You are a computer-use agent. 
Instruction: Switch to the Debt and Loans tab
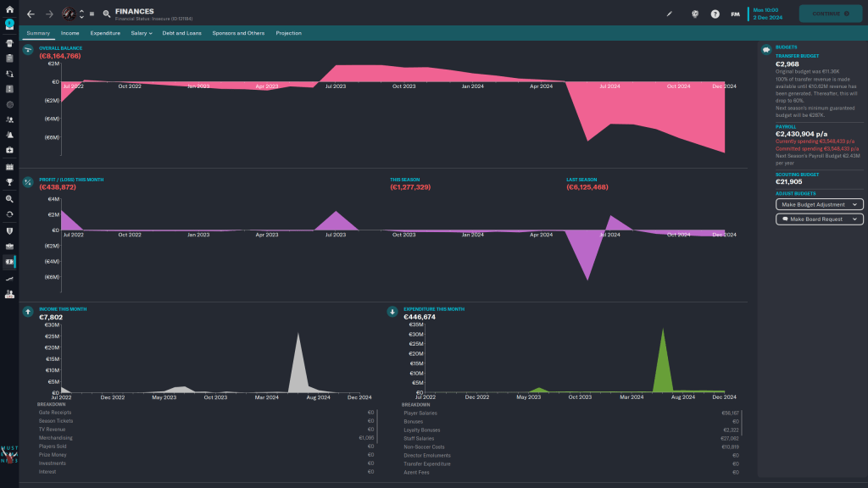(181, 33)
